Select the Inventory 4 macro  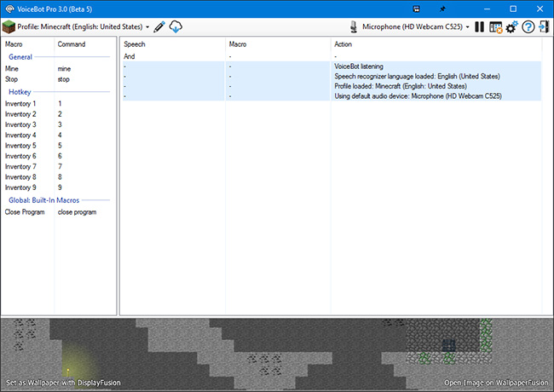click(58, 135)
